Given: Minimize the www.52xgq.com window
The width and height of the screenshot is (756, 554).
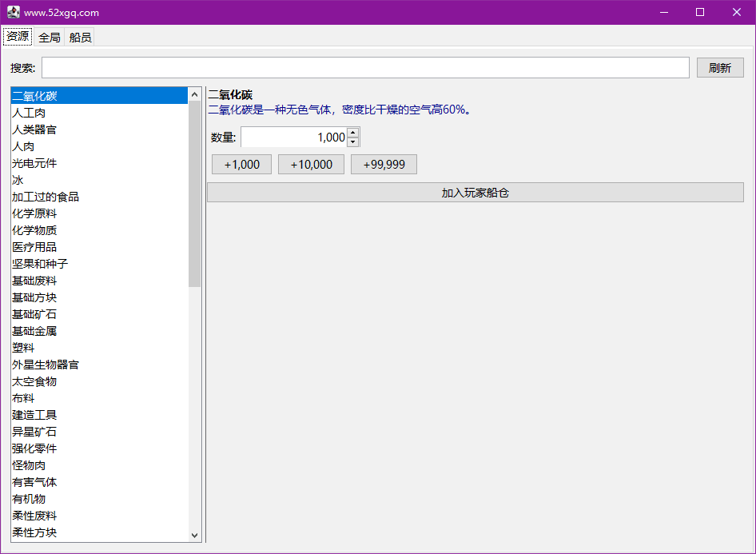Looking at the screenshot, I should point(664,12).
